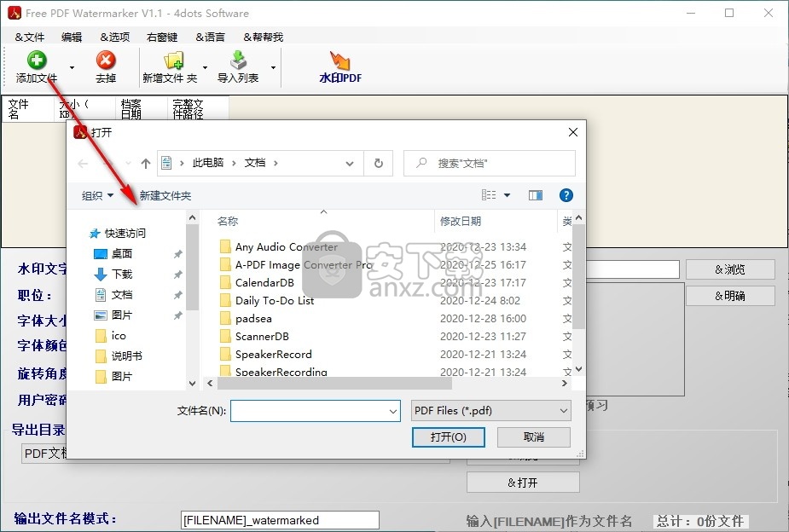
Task: Expand the address bar path history dropdown
Action: (x=350, y=164)
